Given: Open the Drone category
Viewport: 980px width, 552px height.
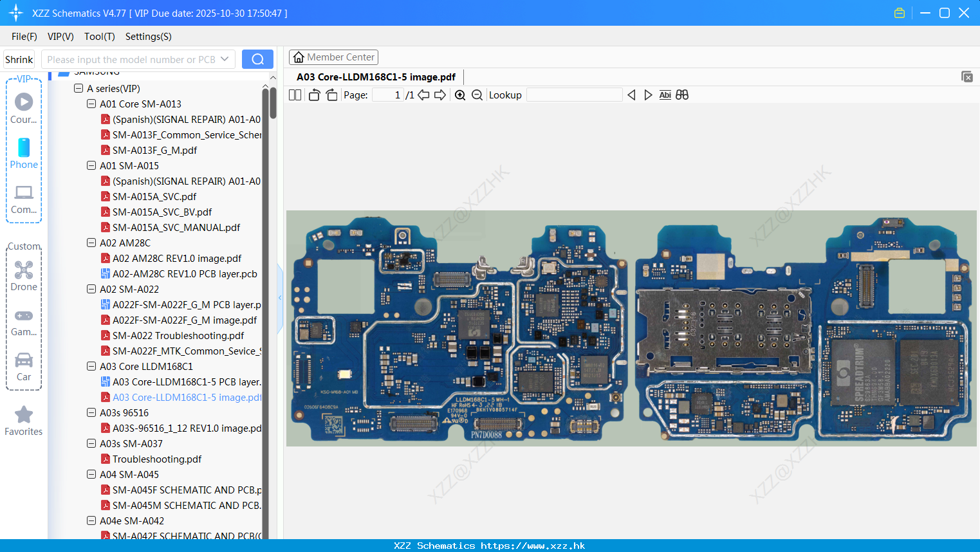Looking at the screenshot, I should (x=24, y=275).
